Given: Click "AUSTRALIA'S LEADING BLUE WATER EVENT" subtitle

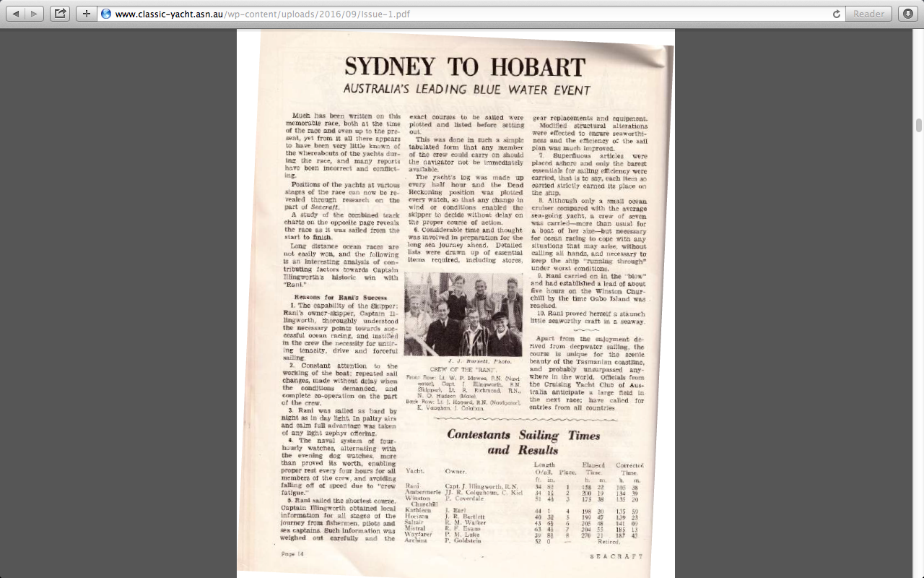Looking at the screenshot, I should [x=467, y=90].
